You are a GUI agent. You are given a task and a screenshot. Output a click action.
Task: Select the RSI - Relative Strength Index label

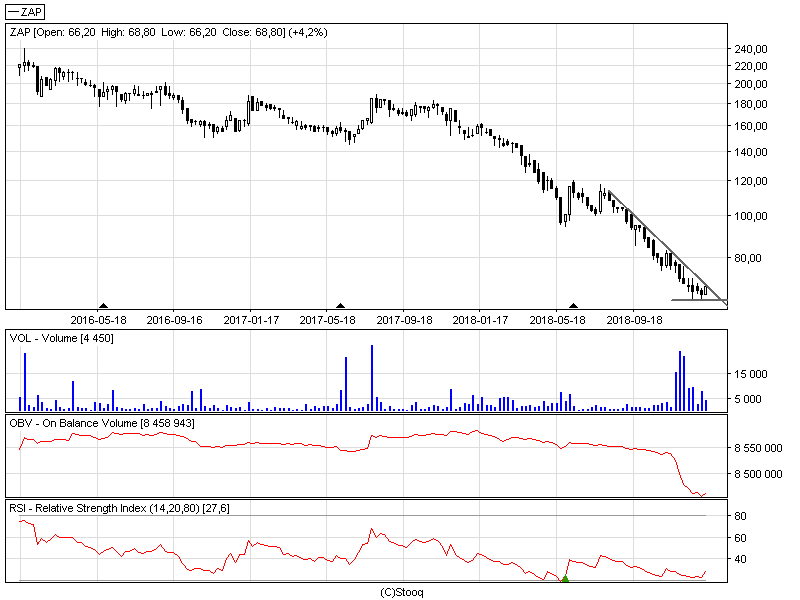tap(119, 509)
